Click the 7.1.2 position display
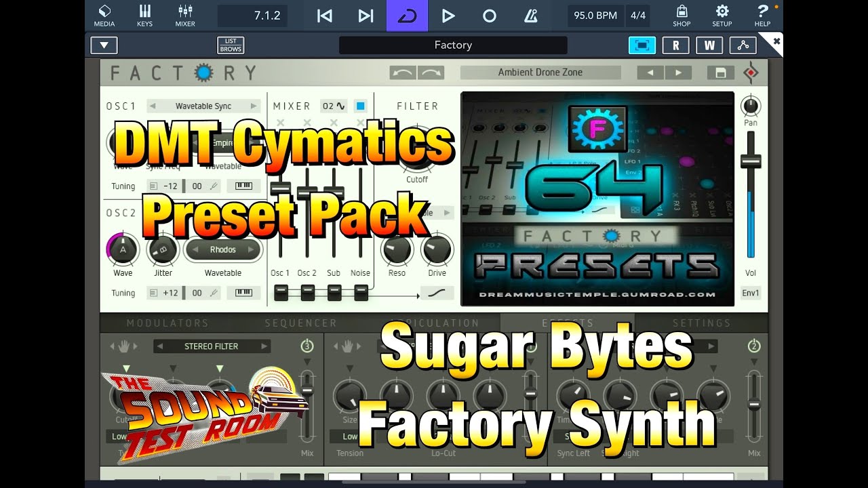Image resolution: width=868 pixels, height=488 pixels. (252, 16)
